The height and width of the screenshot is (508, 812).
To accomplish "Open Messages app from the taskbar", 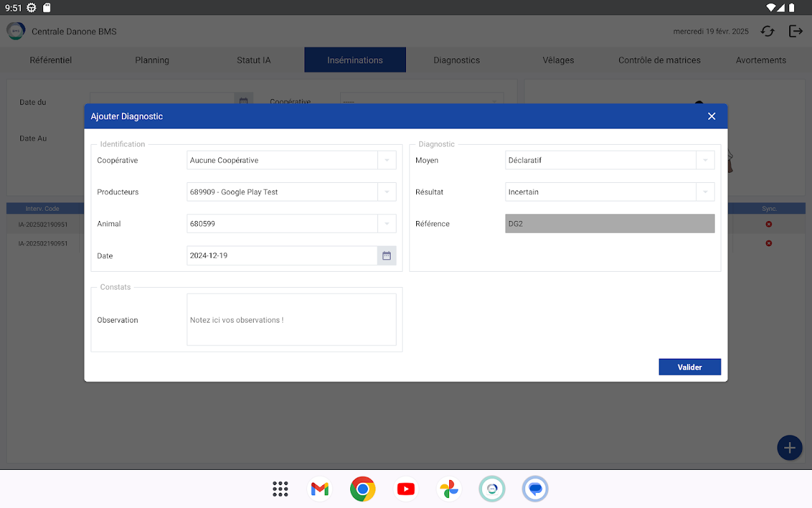I will click(535, 489).
